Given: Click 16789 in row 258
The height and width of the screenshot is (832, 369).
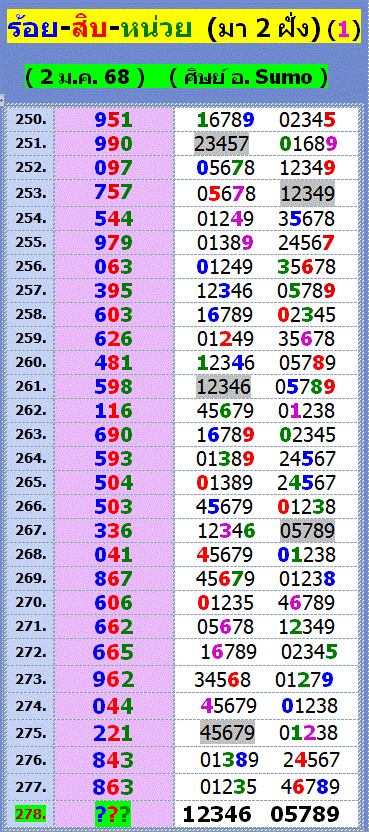Looking at the screenshot, I should 224,315.
